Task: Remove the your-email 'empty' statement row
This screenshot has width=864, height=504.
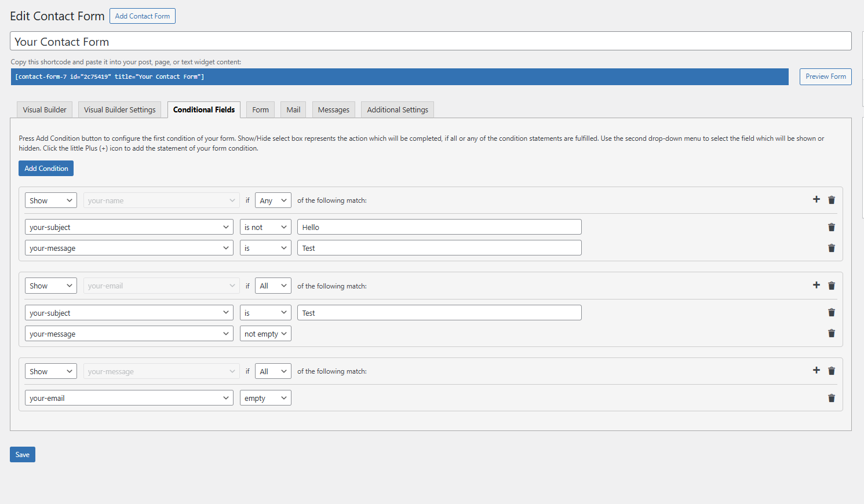Action: (831, 398)
